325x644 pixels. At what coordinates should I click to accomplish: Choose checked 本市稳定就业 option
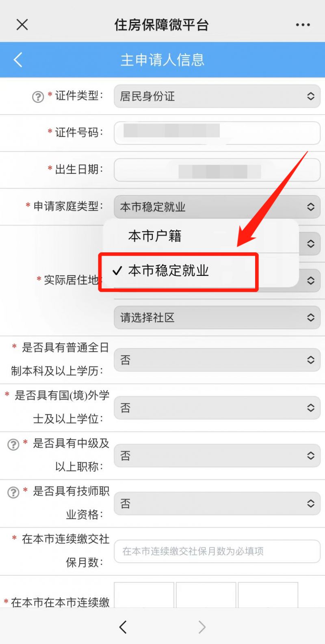[x=179, y=271]
